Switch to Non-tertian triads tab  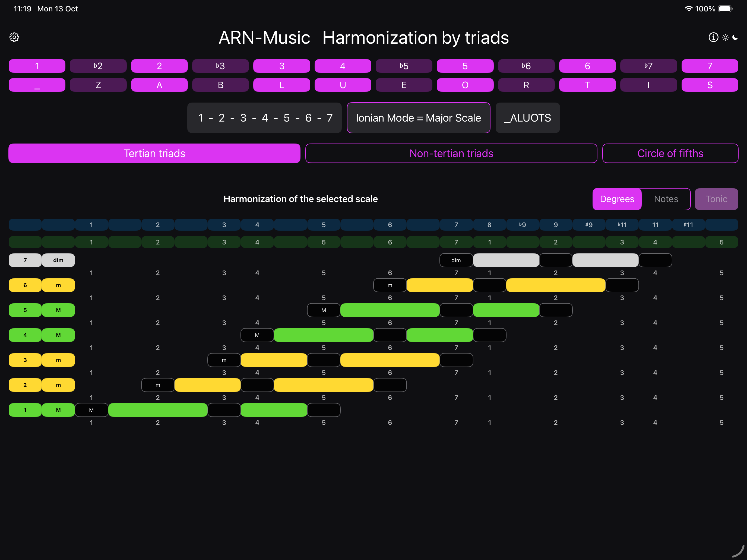tap(451, 154)
